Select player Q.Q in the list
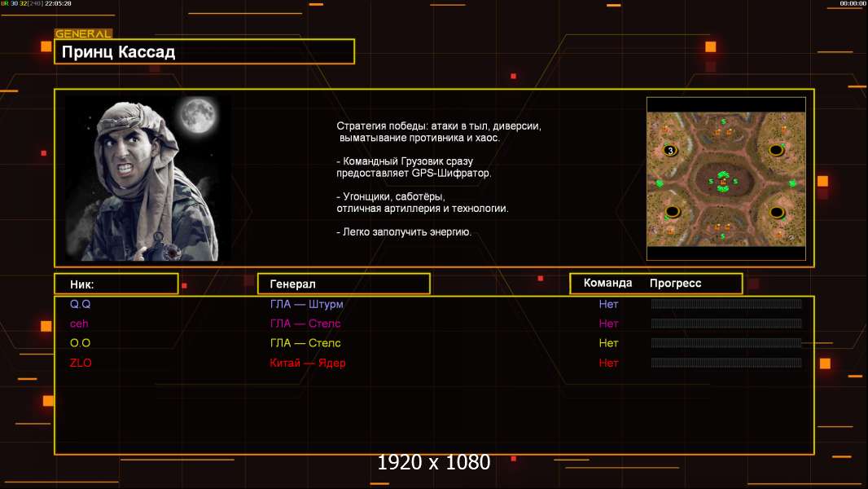 (x=80, y=304)
